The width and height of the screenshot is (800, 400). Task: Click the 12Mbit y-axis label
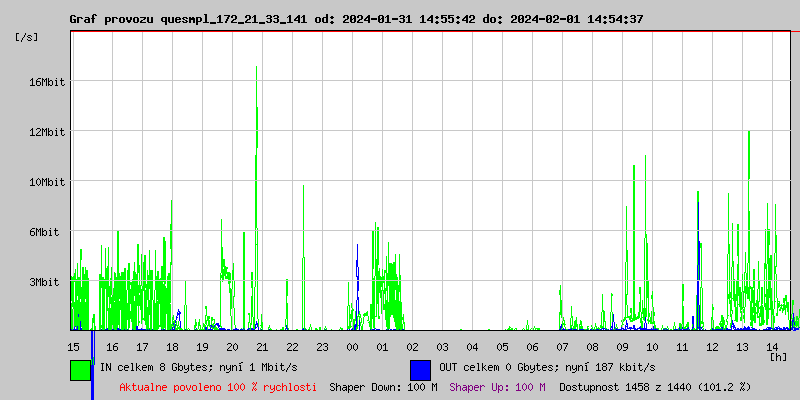(x=47, y=132)
